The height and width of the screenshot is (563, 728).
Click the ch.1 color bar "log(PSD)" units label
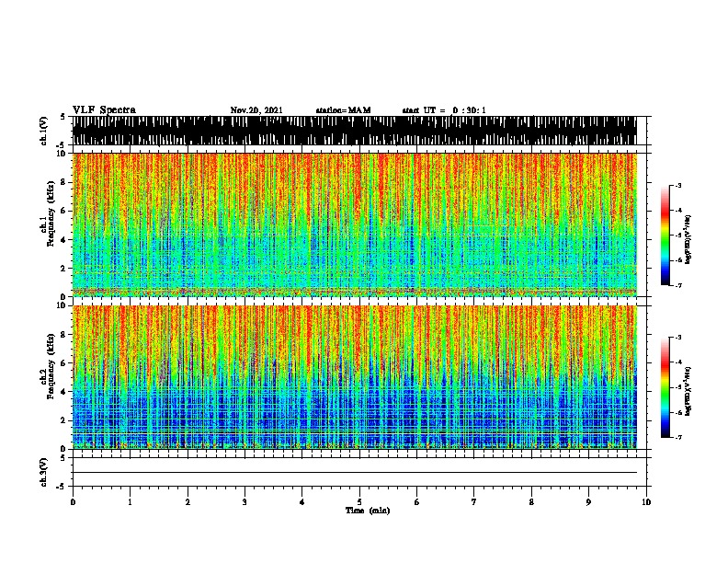688,239
